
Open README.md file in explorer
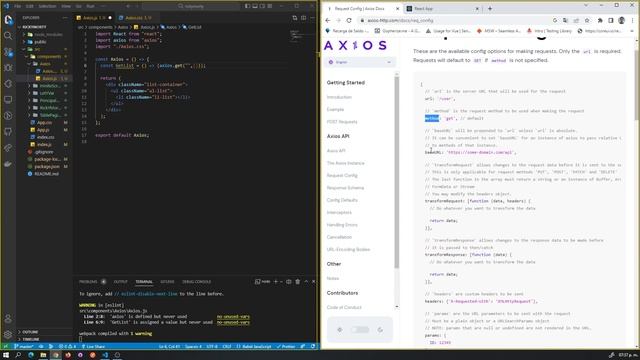pyautogui.click(x=46, y=174)
